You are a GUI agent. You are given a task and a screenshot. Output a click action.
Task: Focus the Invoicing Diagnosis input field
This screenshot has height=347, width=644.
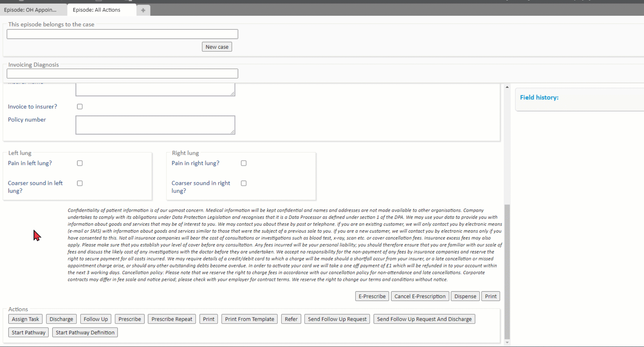pos(122,74)
